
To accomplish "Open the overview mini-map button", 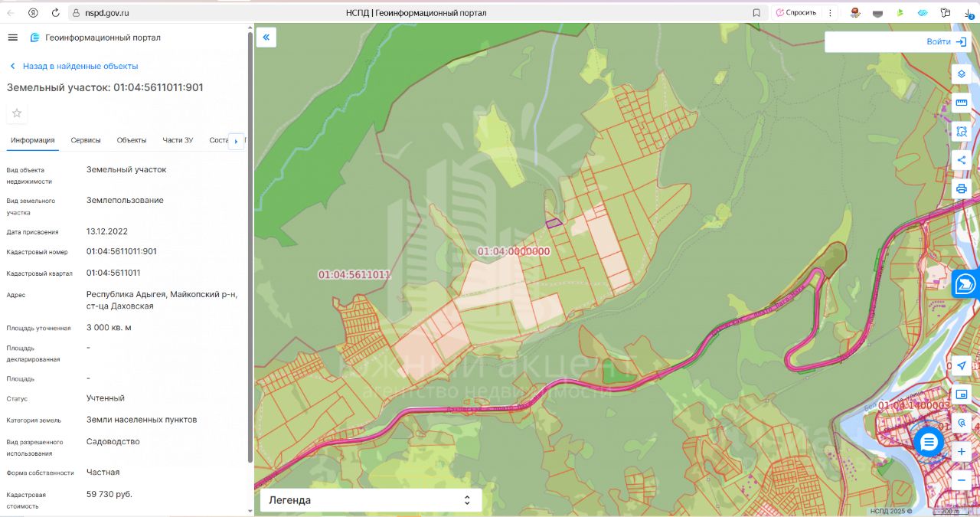I will click(x=962, y=394).
